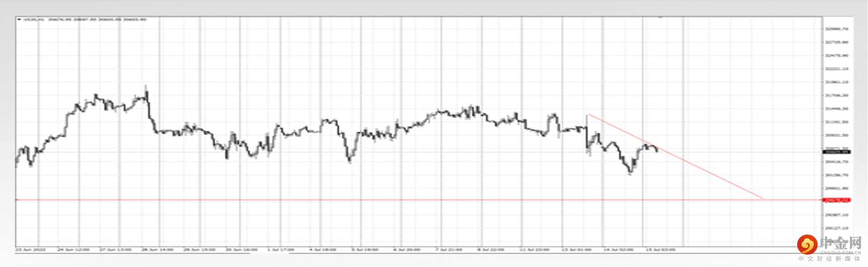
Task: Click the 14 Jul 02:00 time label
Action: pos(618,250)
